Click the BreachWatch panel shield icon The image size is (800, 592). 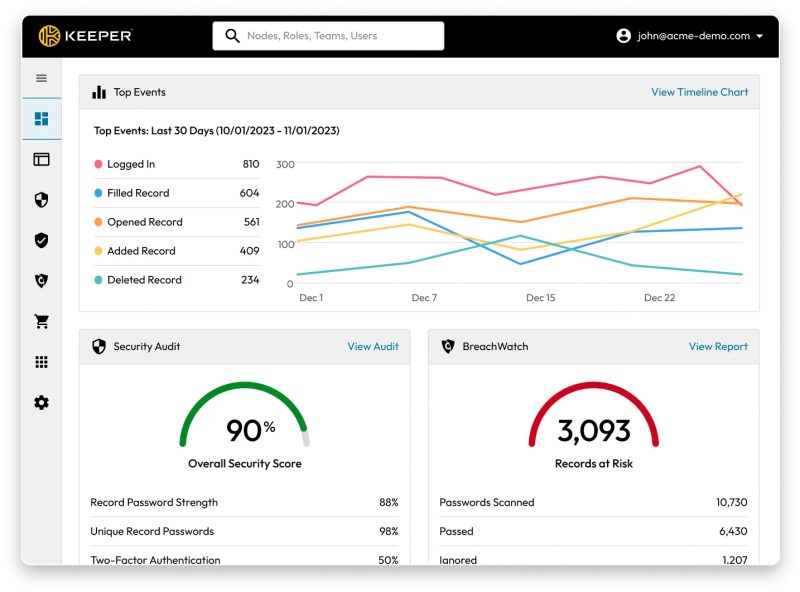448,347
